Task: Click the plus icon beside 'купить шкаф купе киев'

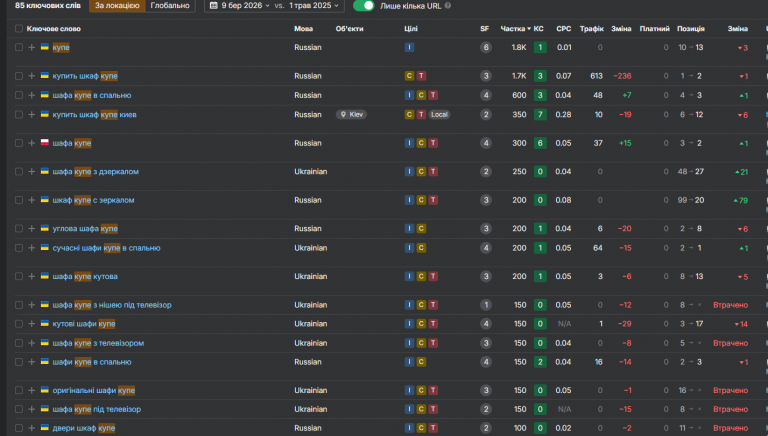Action: [32, 115]
